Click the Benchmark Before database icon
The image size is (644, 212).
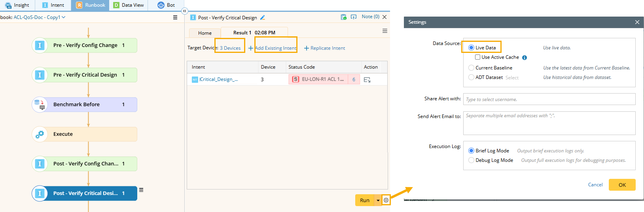coord(40,105)
